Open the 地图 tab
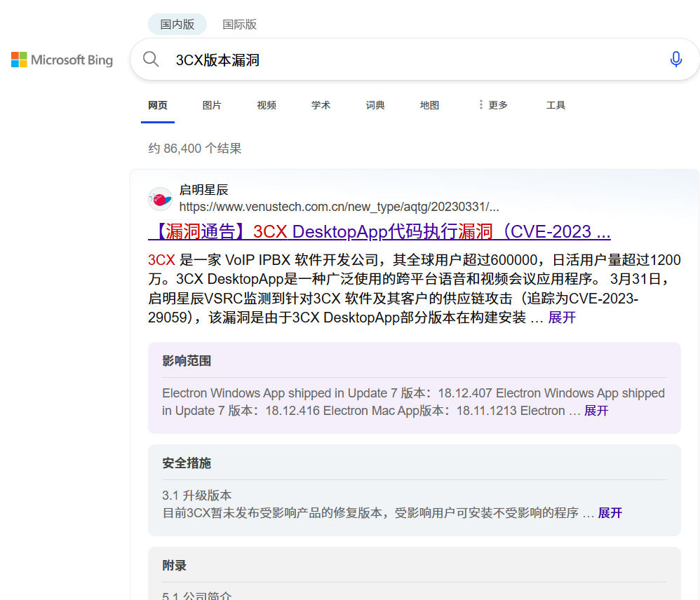The height and width of the screenshot is (600, 700). click(x=430, y=105)
